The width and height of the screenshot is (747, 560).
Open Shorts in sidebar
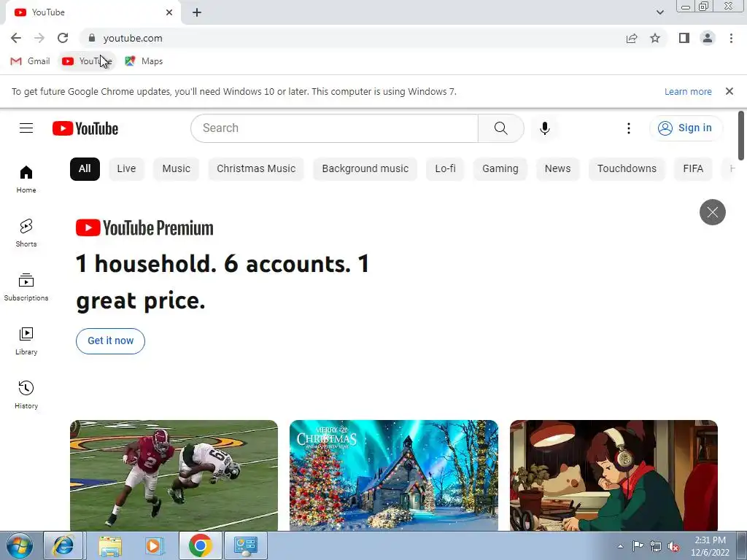[x=26, y=233]
